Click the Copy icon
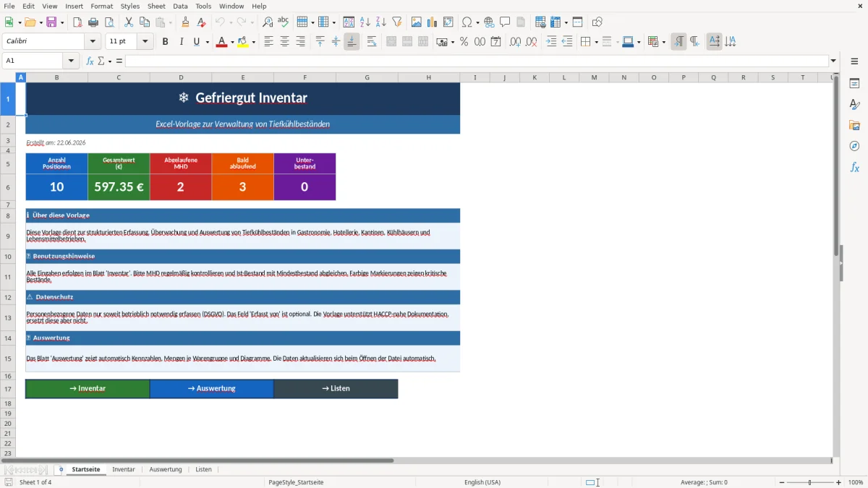Screen dimensions: 868x488 (145, 22)
